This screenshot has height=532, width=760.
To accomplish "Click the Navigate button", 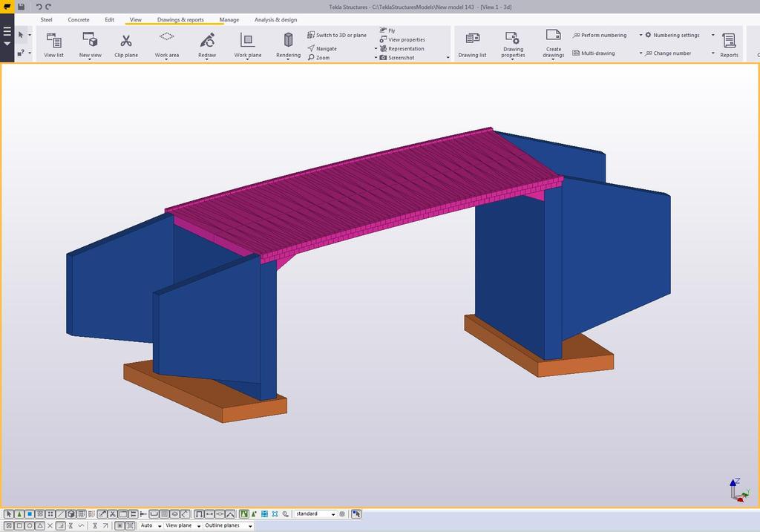I will pyautogui.click(x=322, y=48).
